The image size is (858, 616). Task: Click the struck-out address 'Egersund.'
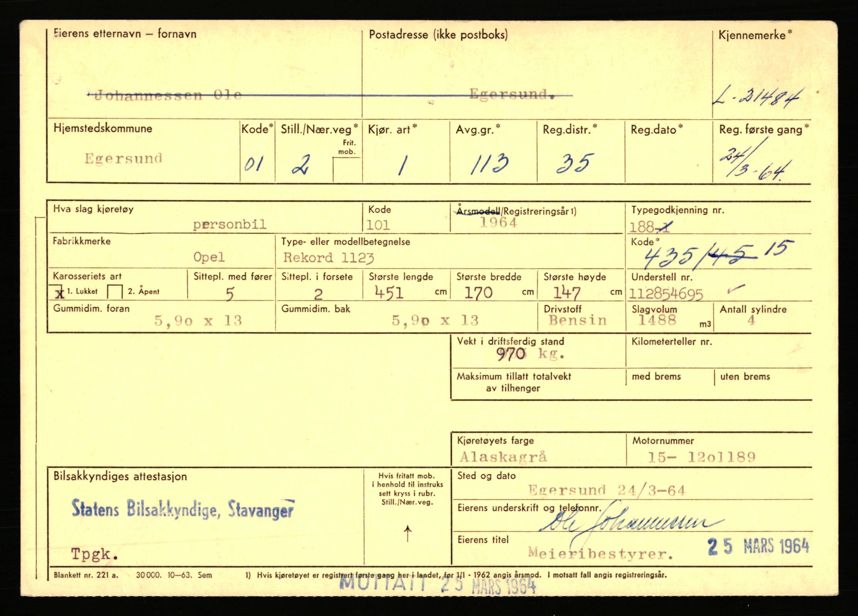pyautogui.click(x=512, y=94)
